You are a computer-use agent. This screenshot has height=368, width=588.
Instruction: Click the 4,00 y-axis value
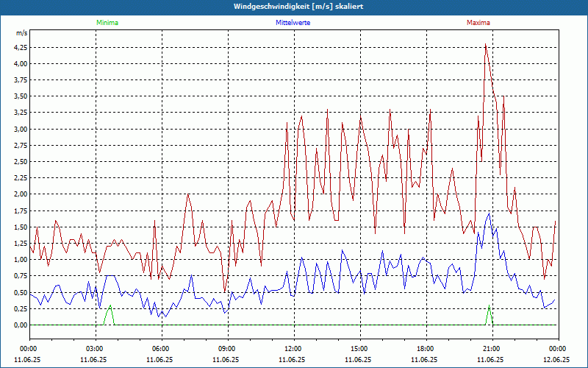pyautogui.click(x=21, y=64)
